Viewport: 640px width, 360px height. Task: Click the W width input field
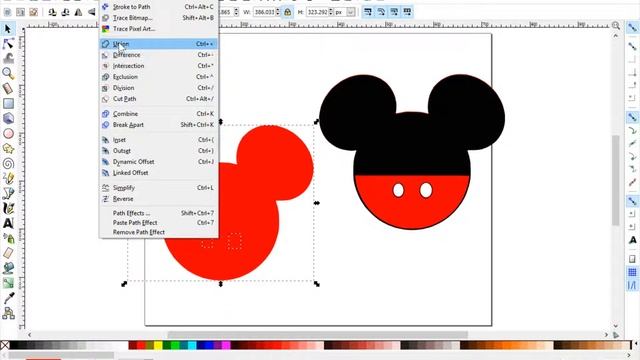pos(264,12)
